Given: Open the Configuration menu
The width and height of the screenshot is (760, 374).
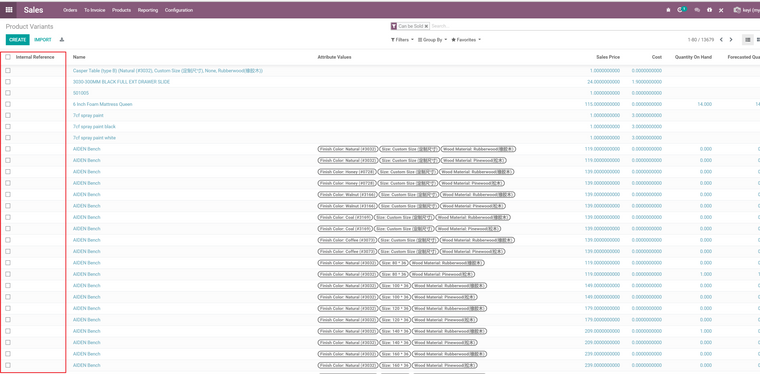Looking at the screenshot, I should pos(178,10).
